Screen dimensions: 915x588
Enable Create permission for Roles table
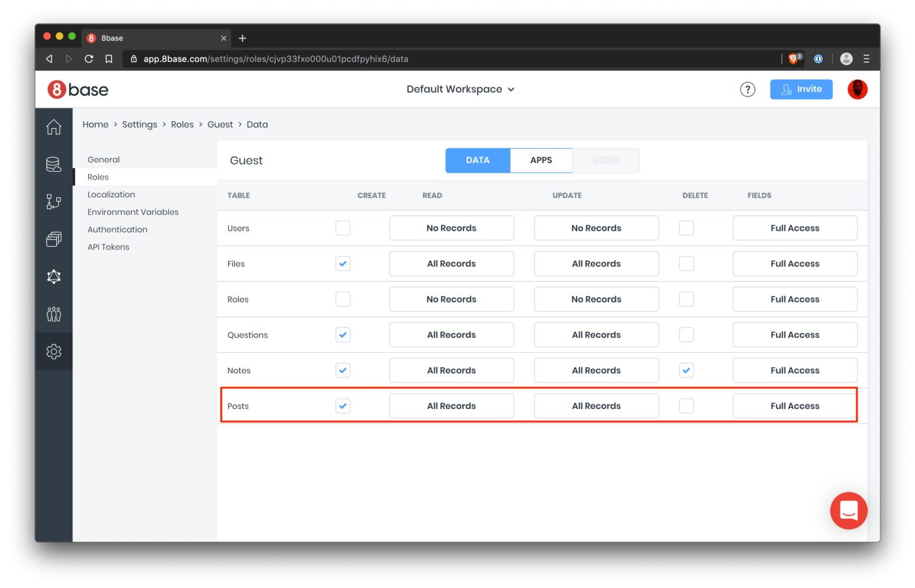(x=343, y=299)
